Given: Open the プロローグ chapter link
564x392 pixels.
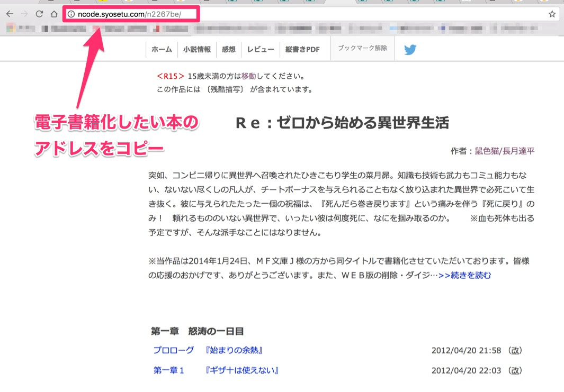Looking at the screenshot, I should click(173, 350).
